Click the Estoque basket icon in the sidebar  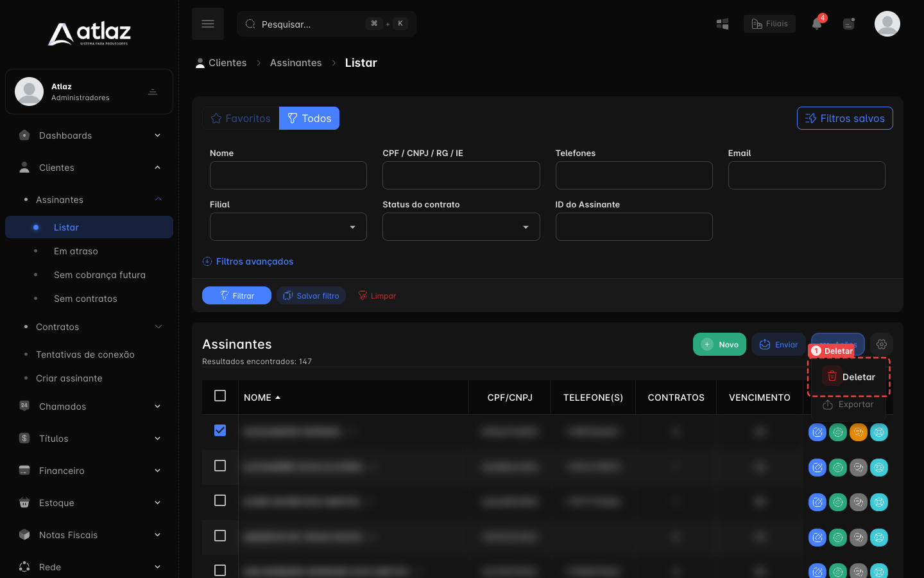point(24,502)
